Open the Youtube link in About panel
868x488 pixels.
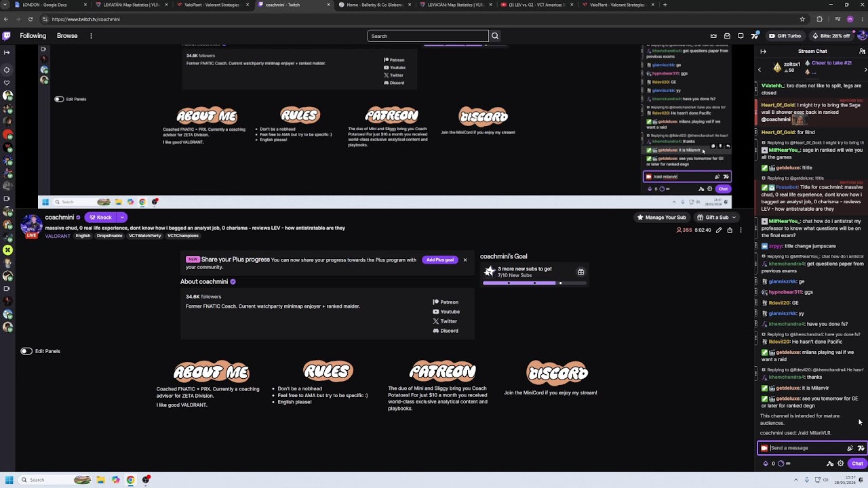pos(446,312)
